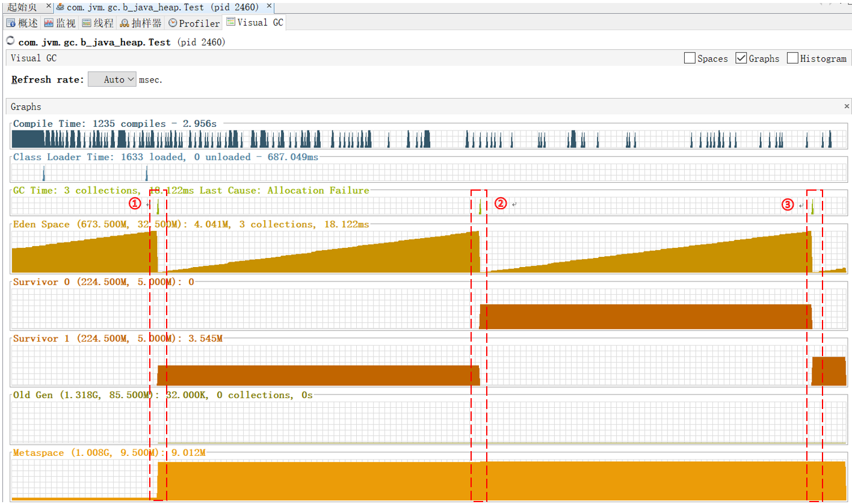Click the 抽样器 sampler tab icon
This screenshot has height=504, width=852.
[x=125, y=23]
